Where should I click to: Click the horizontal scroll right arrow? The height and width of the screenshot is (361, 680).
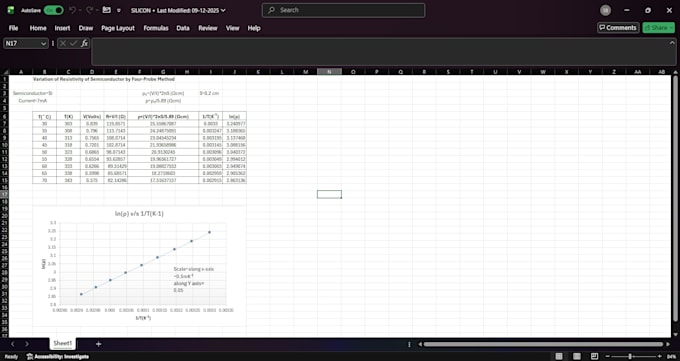[x=667, y=344]
